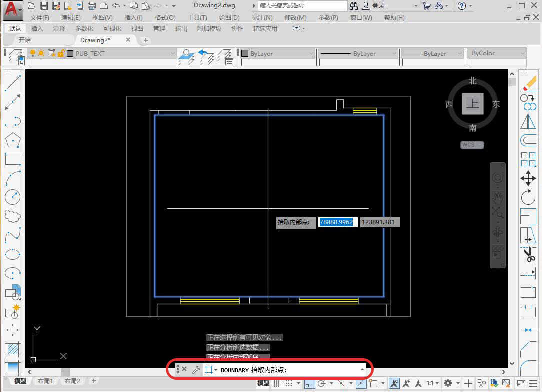
Task: Open the ByLayer lineweight dropdown
Action: coord(459,53)
